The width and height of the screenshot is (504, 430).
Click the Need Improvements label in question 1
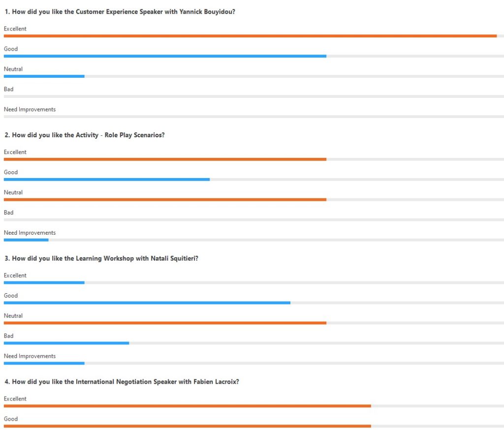30,109
